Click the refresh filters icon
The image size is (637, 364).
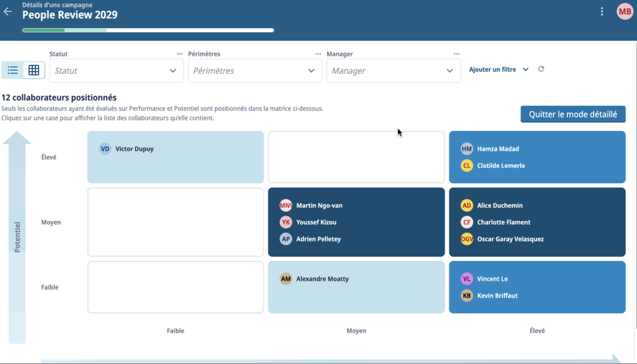(x=541, y=69)
